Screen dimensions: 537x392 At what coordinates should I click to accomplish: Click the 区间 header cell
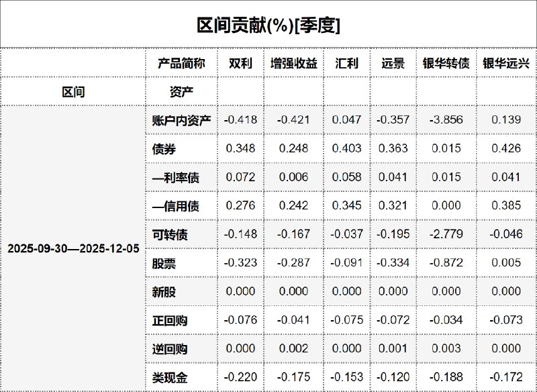pyautogui.click(x=73, y=92)
